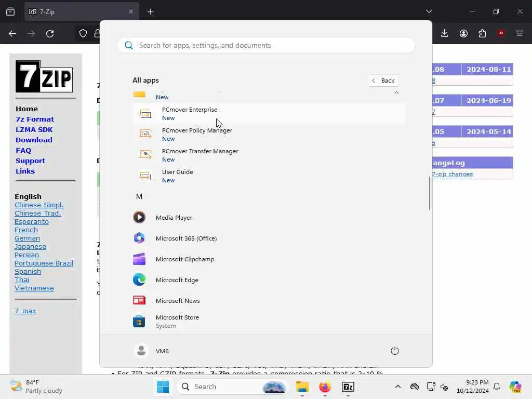Switch language to French

tap(26, 230)
